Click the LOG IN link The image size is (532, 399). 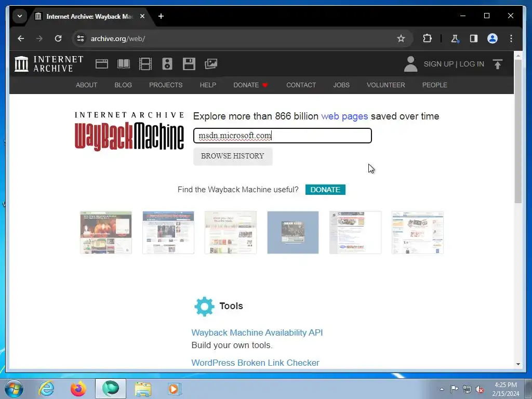(x=472, y=64)
